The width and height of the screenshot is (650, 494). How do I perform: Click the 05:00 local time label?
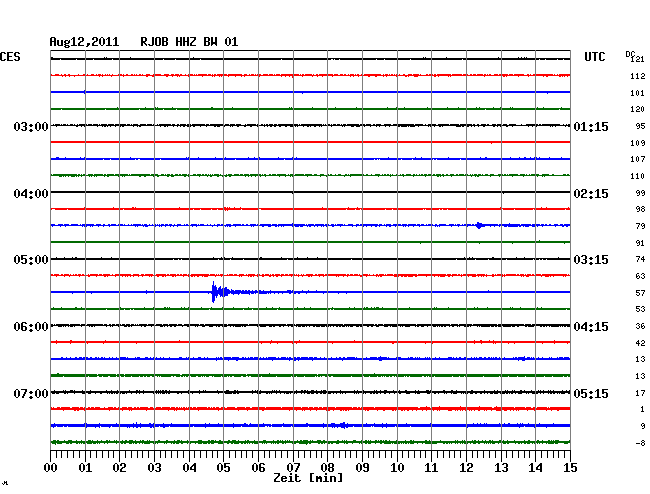pos(31,260)
